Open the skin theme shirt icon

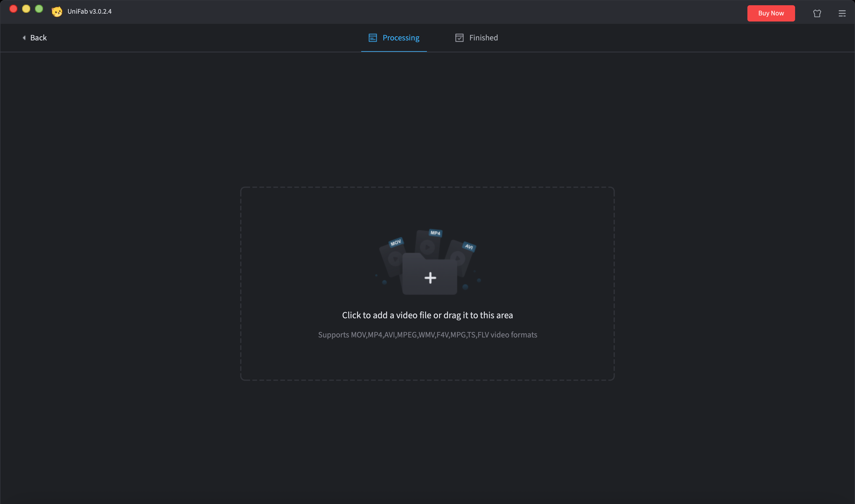[x=817, y=13]
